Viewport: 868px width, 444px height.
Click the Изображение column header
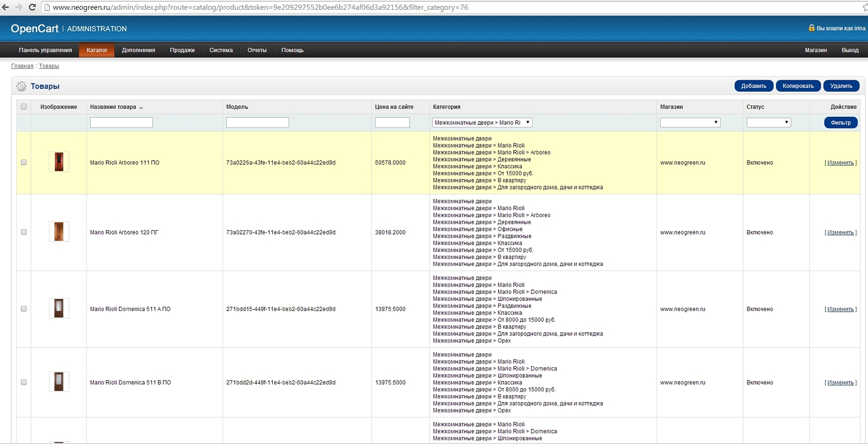[x=59, y=107]
